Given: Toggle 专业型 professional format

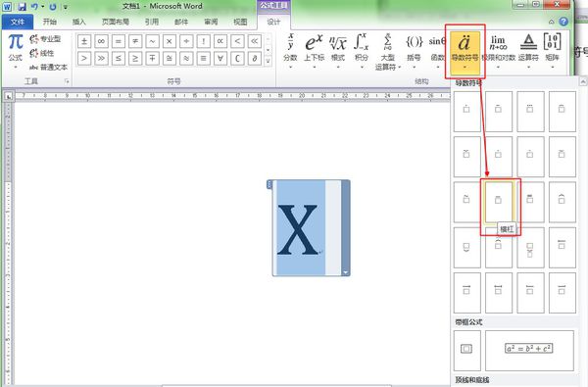Looking at the screenshot, I should [45, 38].
